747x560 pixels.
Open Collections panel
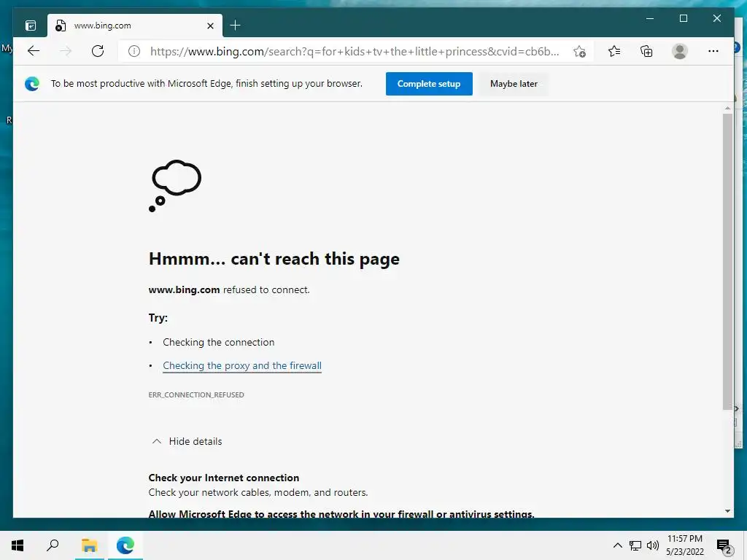tap(646, 51)
